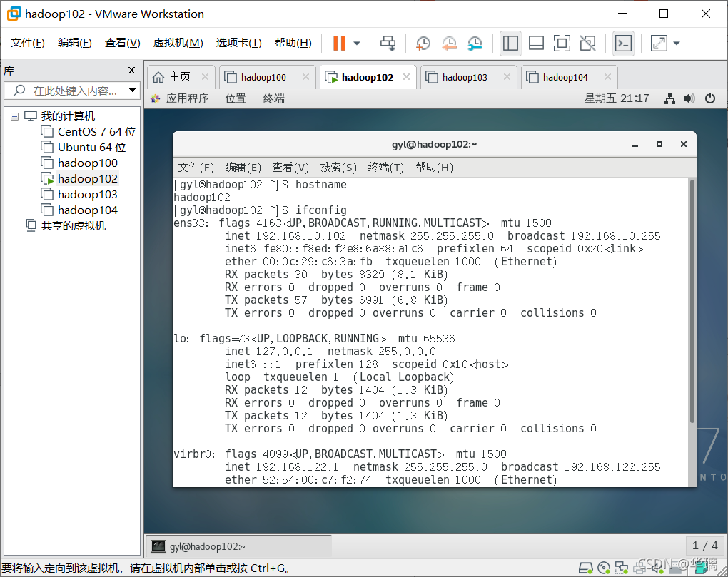
Task: Open terminal 文件(F) menu
Action: tap(196, 168)
